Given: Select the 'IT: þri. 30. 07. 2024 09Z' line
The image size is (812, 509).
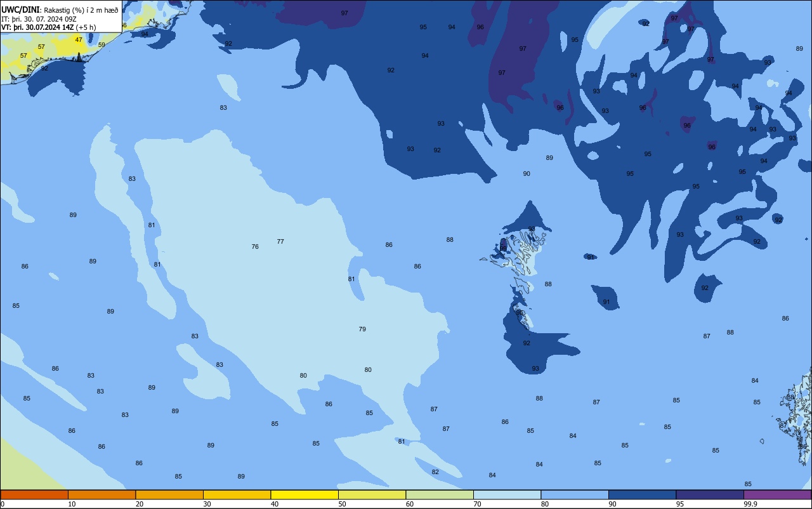Looking at the screenshot, I should coord(39,19).
